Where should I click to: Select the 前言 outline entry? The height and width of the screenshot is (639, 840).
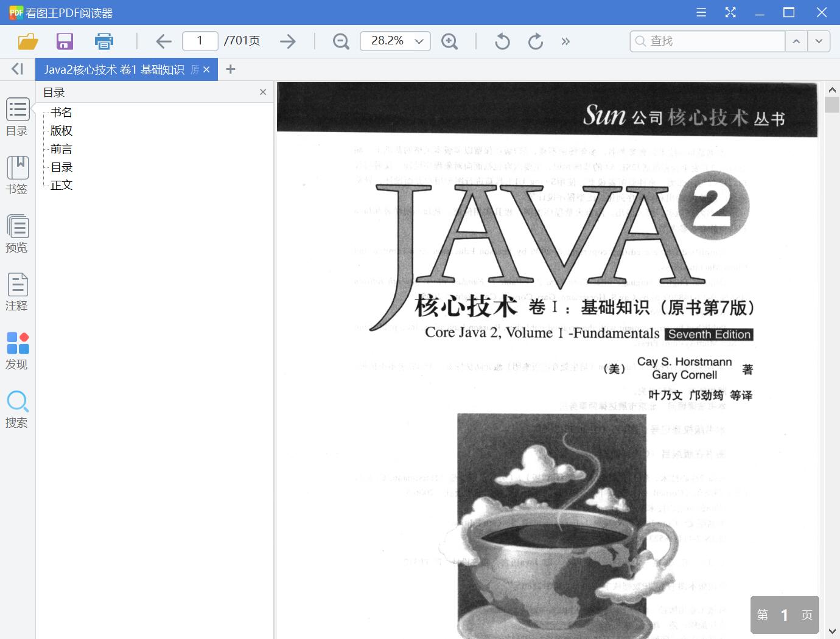(61, 149)
